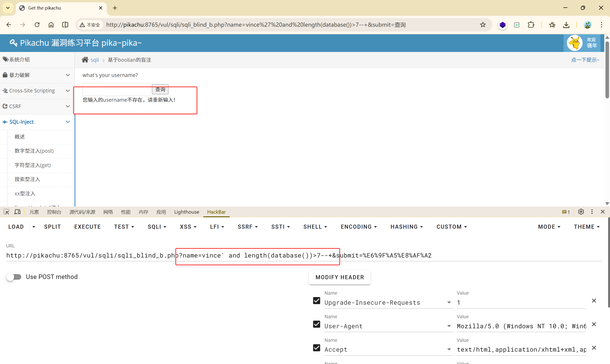Open the SQLI dropdown in HackBar
The image size is (610, 364).
(157, 227)
